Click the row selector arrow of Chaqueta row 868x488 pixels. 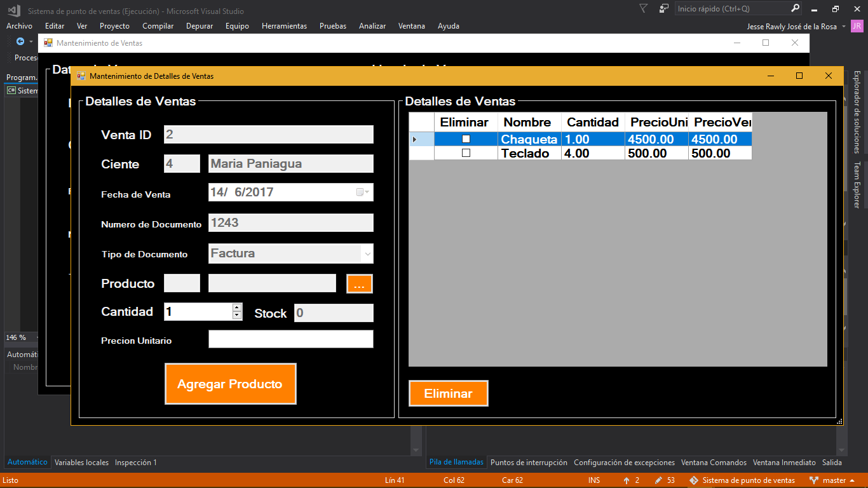tap(421, 139)
